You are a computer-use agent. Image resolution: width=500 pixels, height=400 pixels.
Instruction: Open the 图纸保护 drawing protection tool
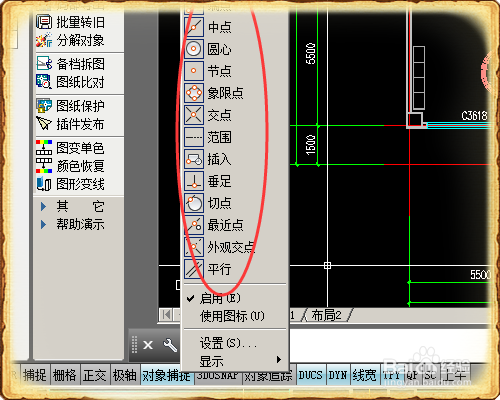[x=70, y=106]
